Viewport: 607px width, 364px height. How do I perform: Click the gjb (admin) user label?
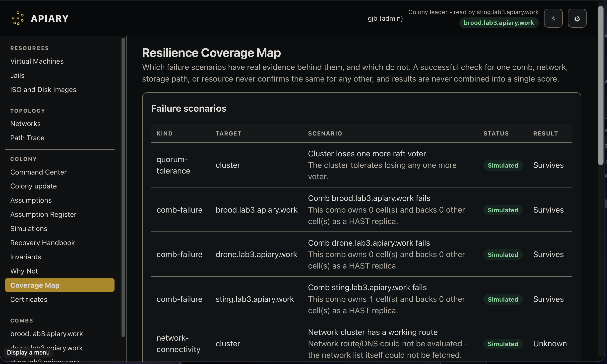click(x=385, y=18)
